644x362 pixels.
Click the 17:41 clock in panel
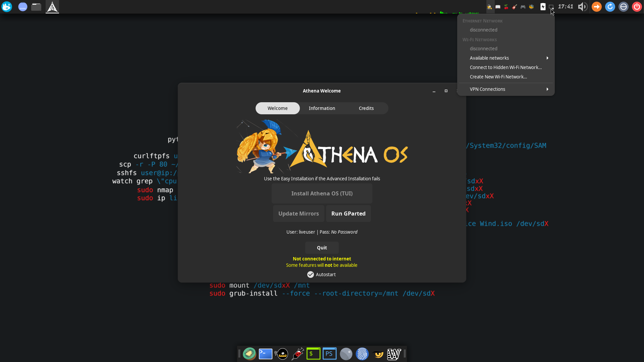coord(566,7)
